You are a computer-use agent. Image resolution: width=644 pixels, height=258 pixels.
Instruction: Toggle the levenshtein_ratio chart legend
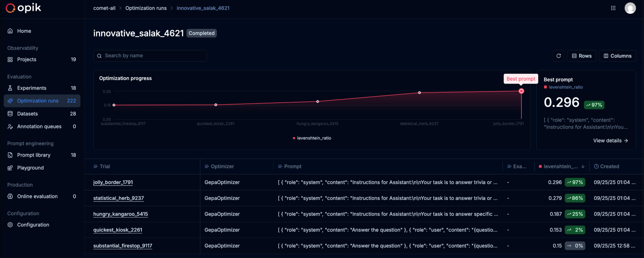coord(312,138)
